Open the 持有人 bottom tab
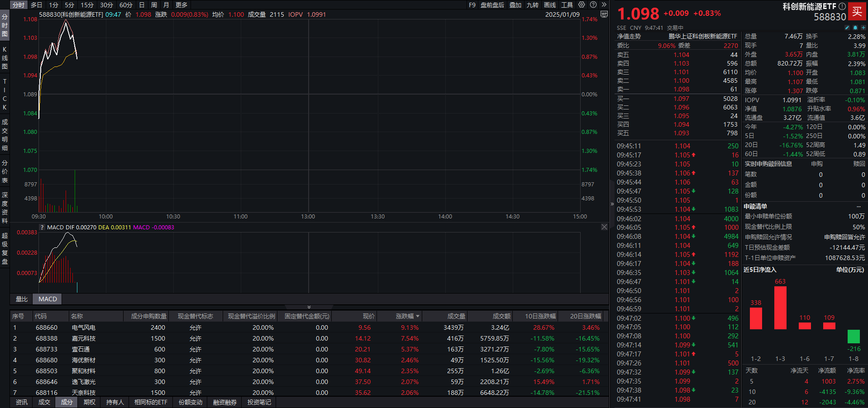 click(115, 402)
